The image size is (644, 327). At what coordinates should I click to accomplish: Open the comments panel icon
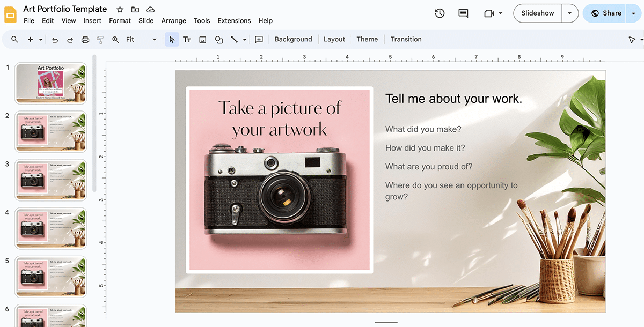463,13
